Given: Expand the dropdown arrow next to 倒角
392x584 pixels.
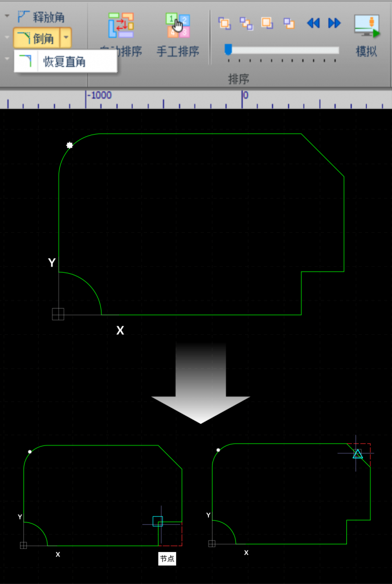Looking at the screenshot, I should (x=66, y=39).
